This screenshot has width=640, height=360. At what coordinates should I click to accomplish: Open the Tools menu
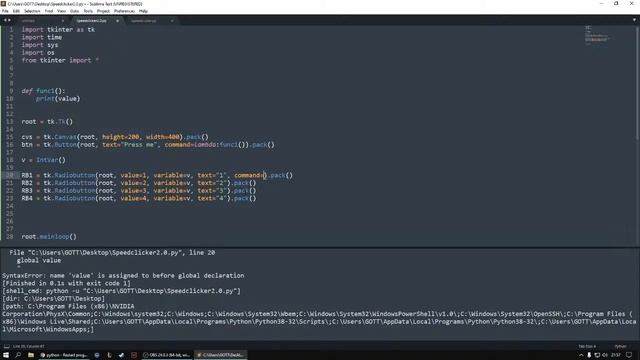click(88, 11)
